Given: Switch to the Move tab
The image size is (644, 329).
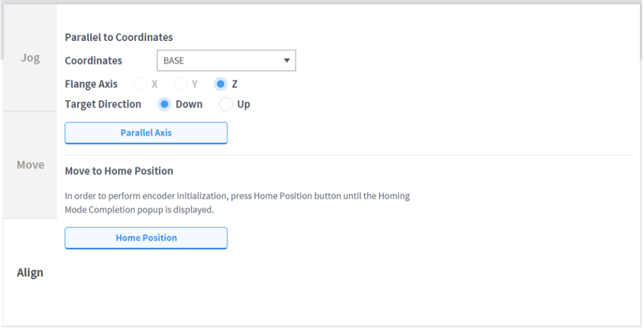Looking at the screenshot, I should coord(30,165).
